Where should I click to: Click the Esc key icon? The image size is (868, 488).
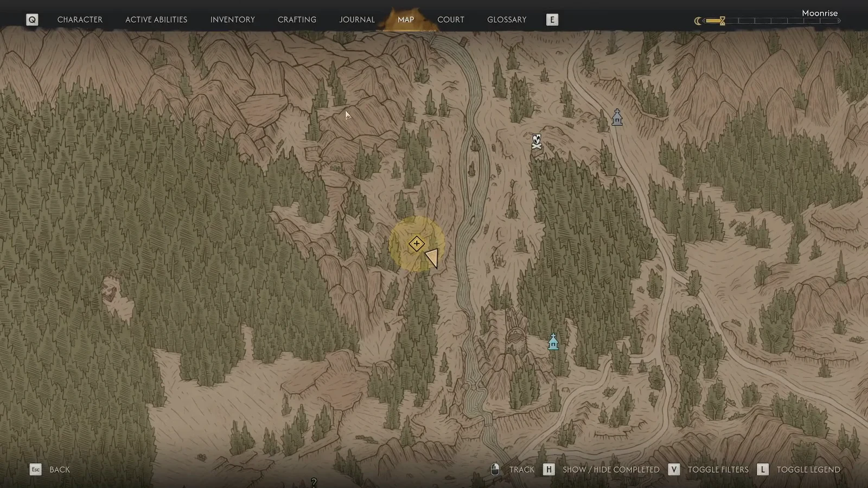(35, 470)
